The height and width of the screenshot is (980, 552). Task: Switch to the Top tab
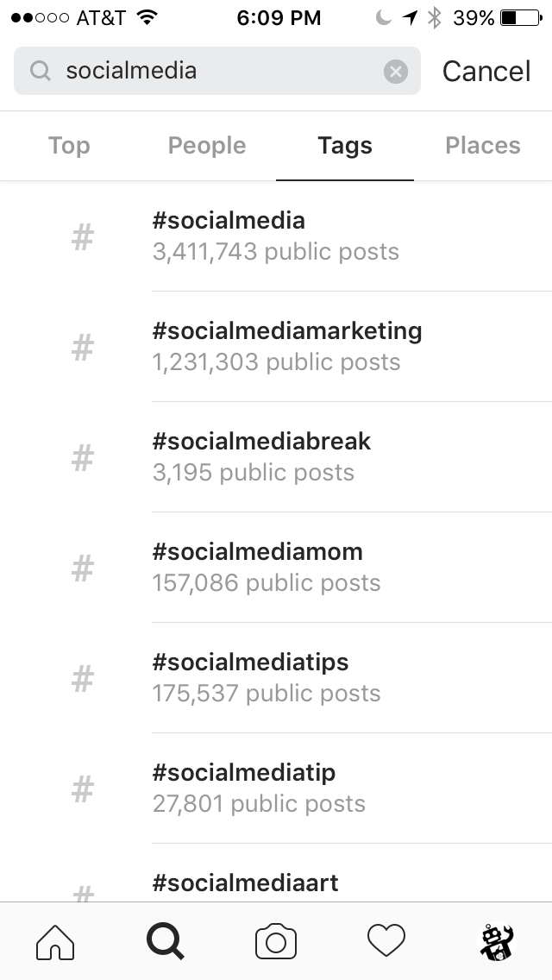[x=69, y=146]
